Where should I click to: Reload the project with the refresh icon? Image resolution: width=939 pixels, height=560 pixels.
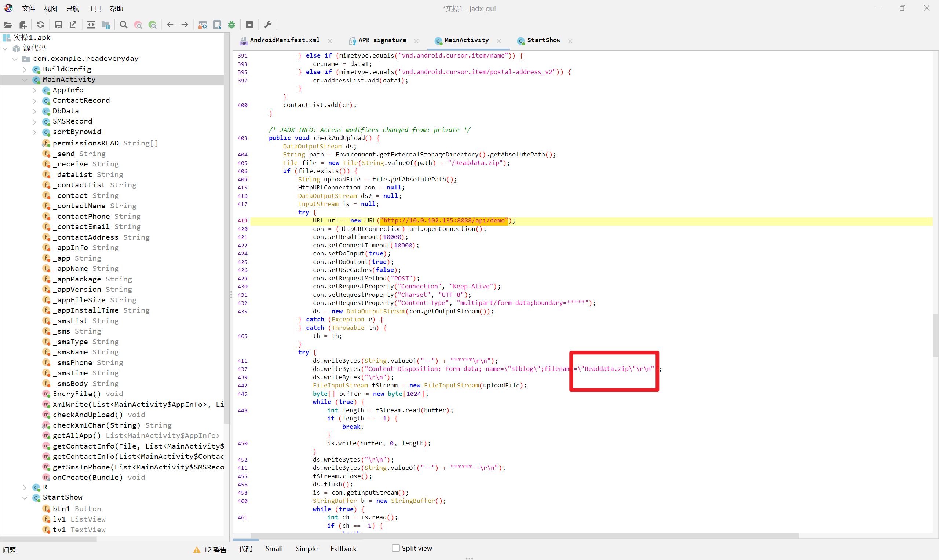40,25
